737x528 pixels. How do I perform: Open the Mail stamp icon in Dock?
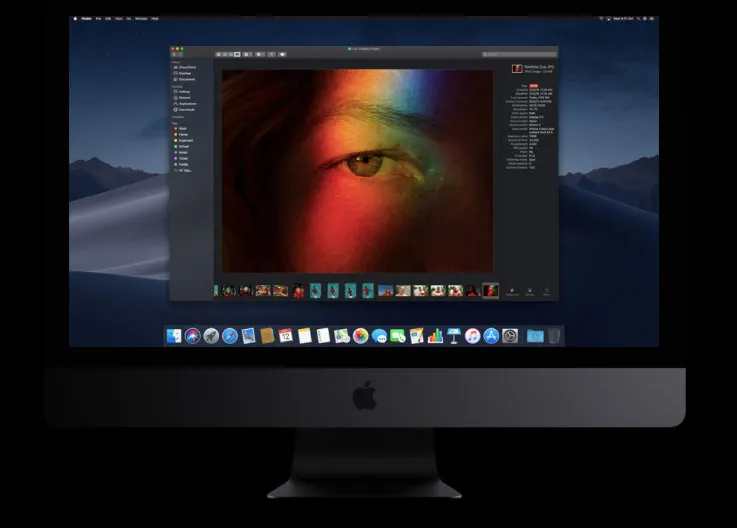tap(249, 336)
